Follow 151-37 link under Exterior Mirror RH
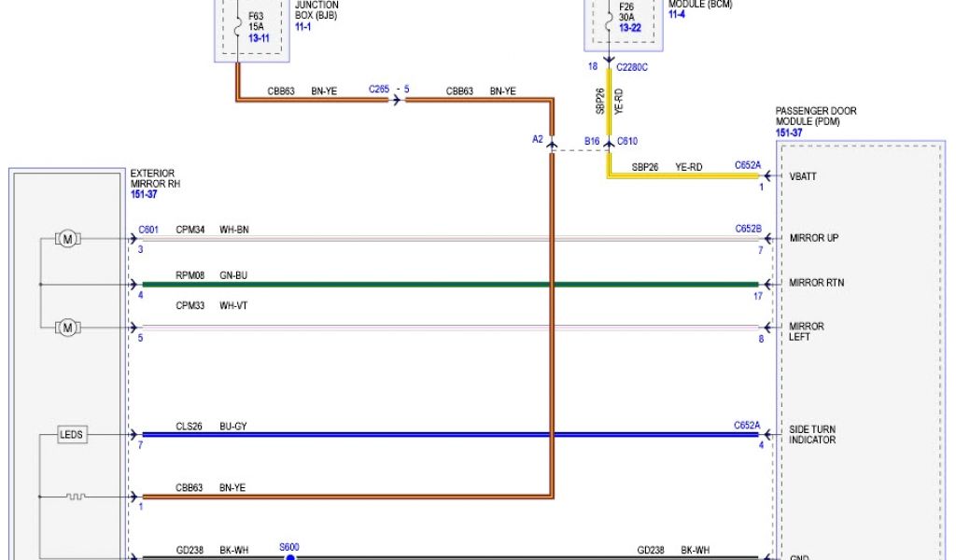Viewport: 956px width, 560px height. [x=144, y=194]
